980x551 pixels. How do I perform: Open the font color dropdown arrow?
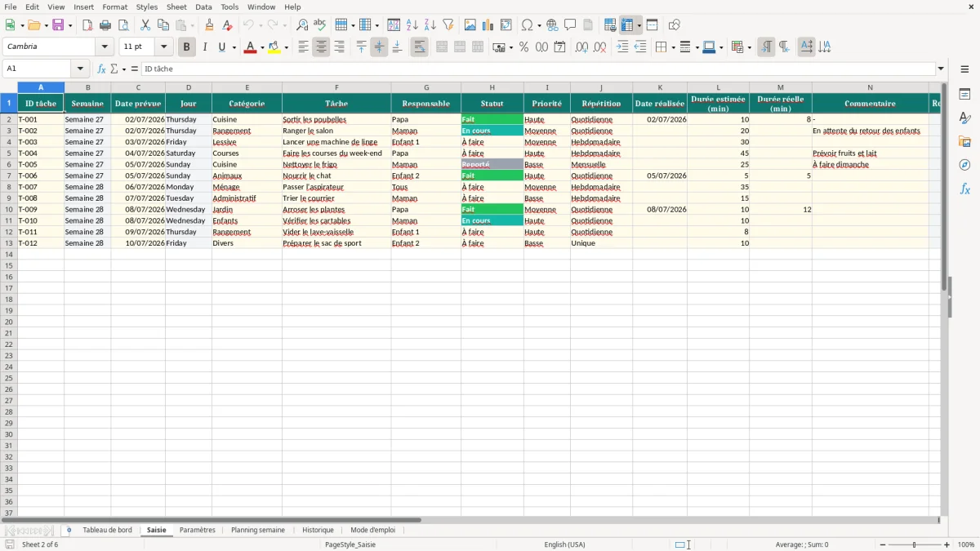click(x=262, y=47)
